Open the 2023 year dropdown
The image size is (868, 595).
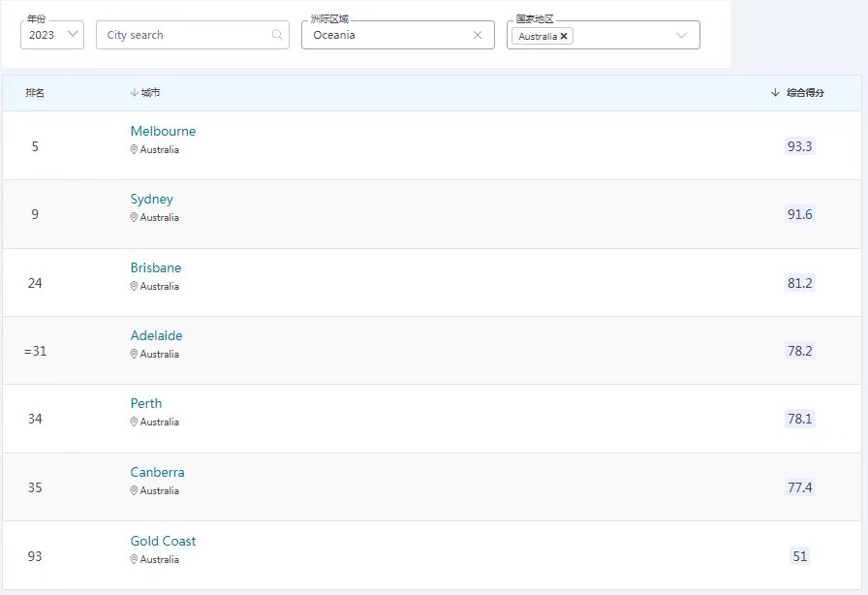point(51,35)
